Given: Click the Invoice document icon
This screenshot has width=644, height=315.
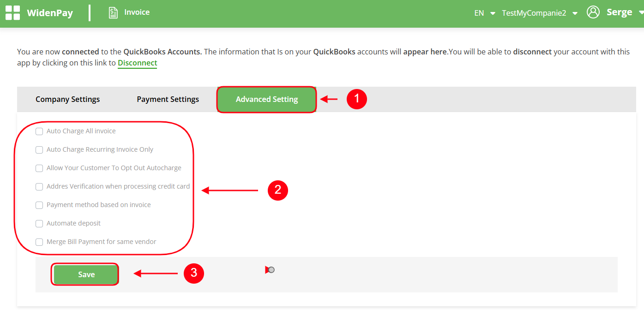Looking at the screenshot, I should click(113, 12).
